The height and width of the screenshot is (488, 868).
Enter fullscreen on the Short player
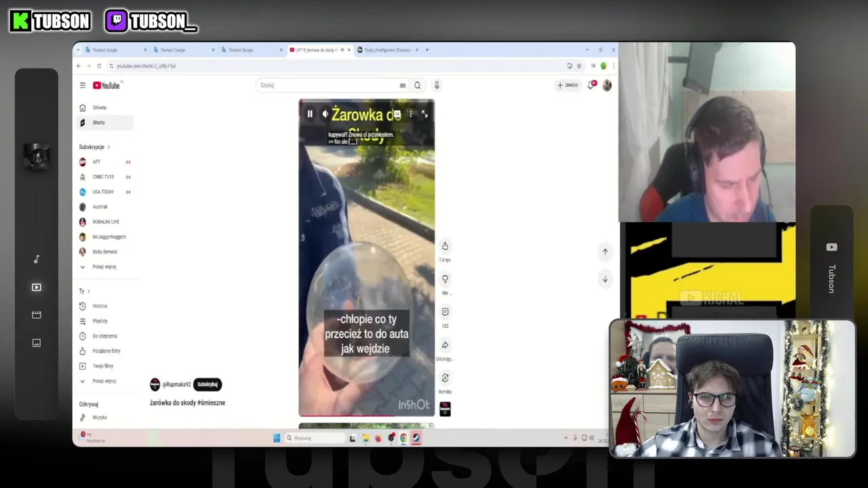425,114
